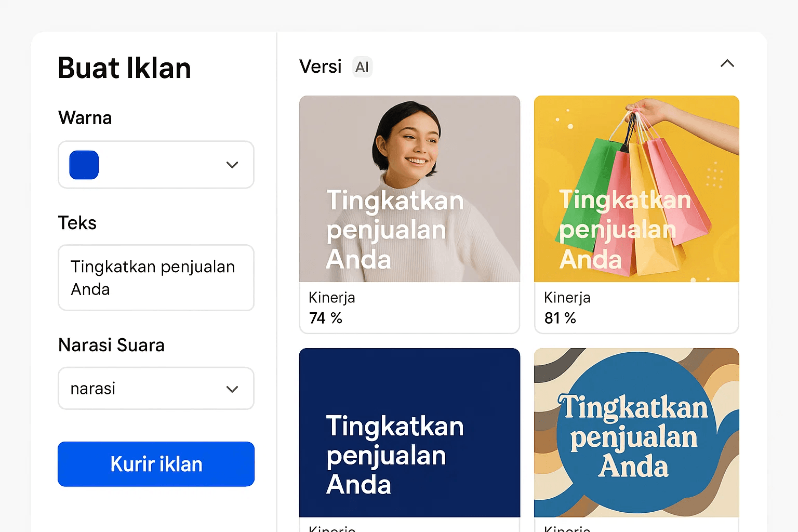Click the chevron arrow in Warna dropdown
The image size is (798, 532).
point(232,165)
